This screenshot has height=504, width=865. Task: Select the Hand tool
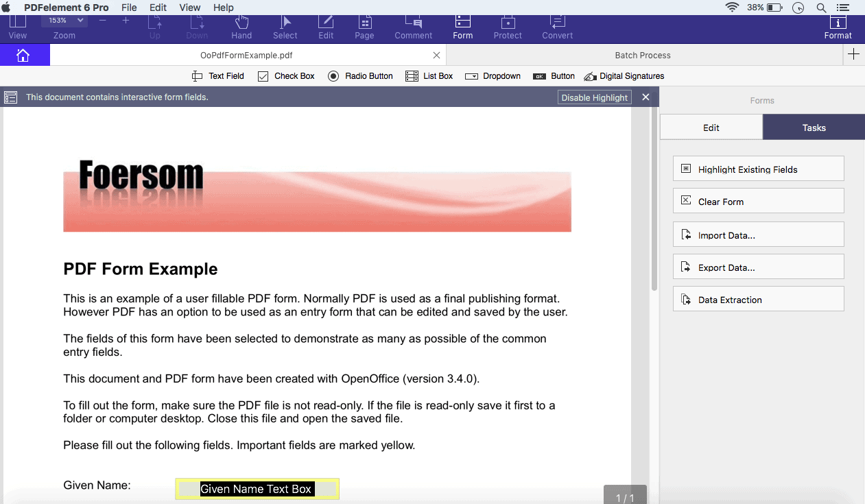241,28
